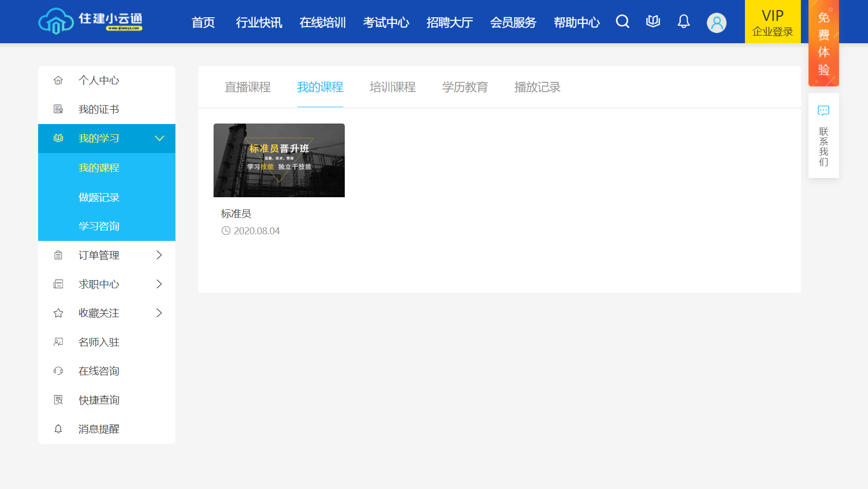Click the 联系我们 chat bubble icon
This screenshot has width=868, height=489.
[823, 111]
